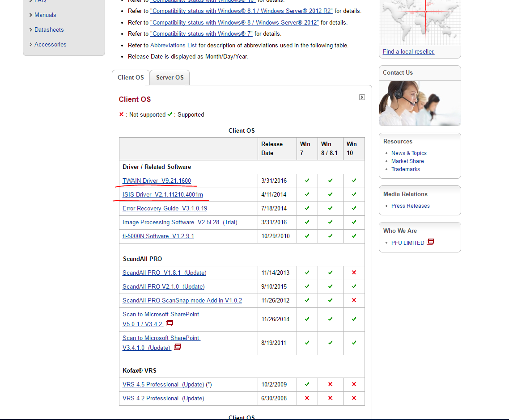Open Scan to Microsoft SharePoint V5.0.1 link

coord(161,319)
